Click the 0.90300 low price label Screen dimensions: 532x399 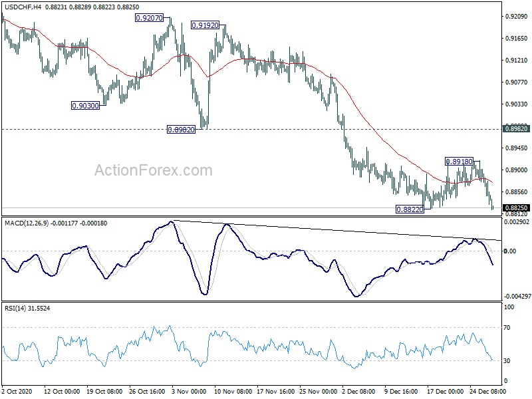tap(86, 106)
